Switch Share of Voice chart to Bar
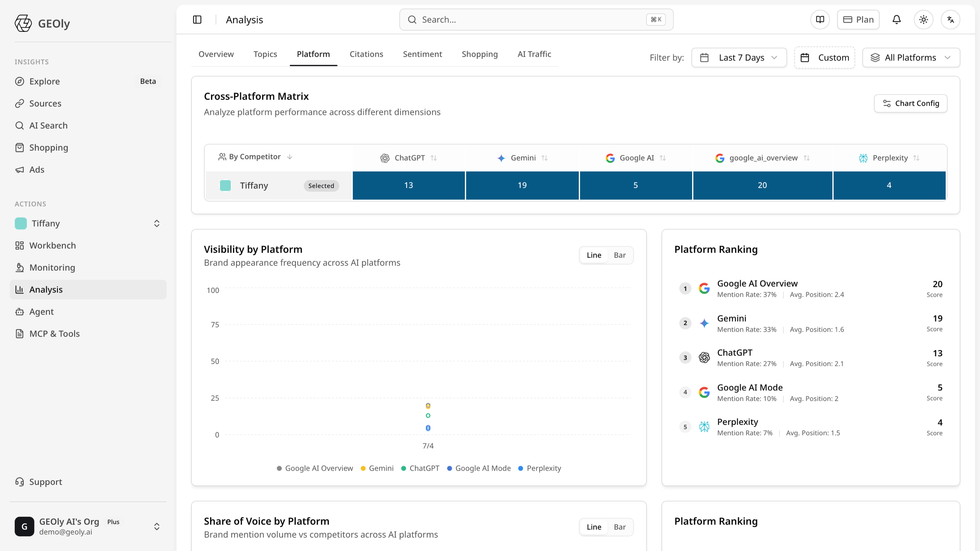980x551 pixels. point(619,527)
